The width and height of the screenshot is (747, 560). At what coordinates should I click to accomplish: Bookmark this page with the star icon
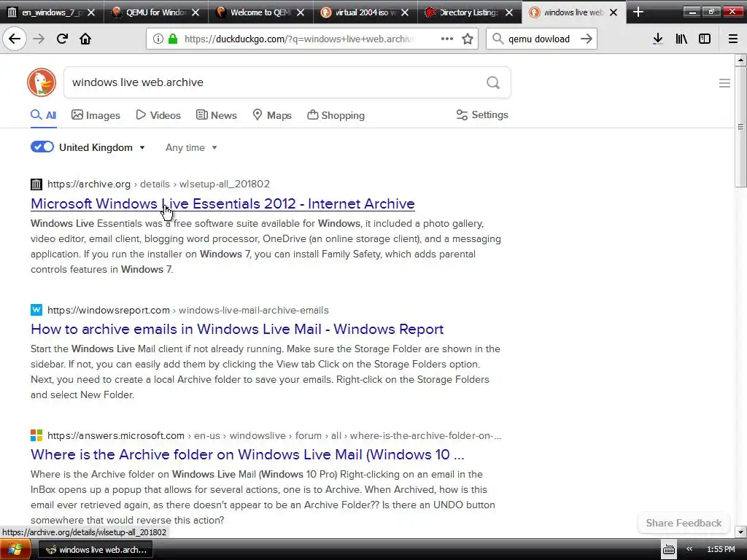[x=468, y=39]
